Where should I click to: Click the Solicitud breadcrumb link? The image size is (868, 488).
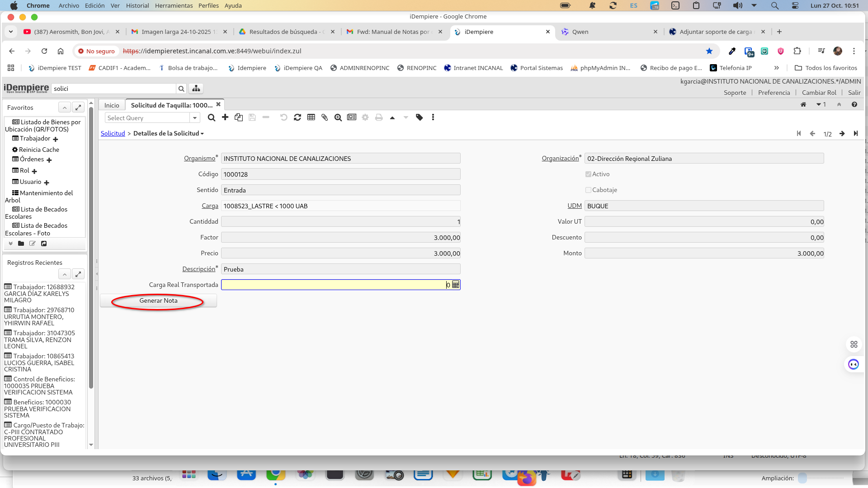tap(113, 133)
